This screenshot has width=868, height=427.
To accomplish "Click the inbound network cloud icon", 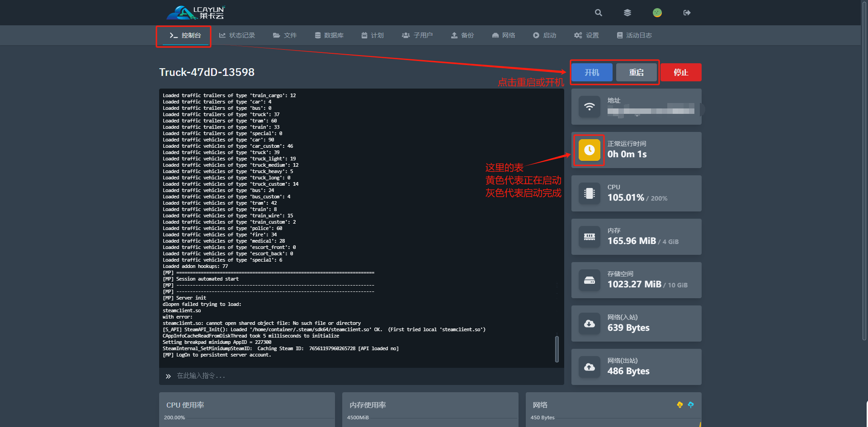I will coord(589,324).
